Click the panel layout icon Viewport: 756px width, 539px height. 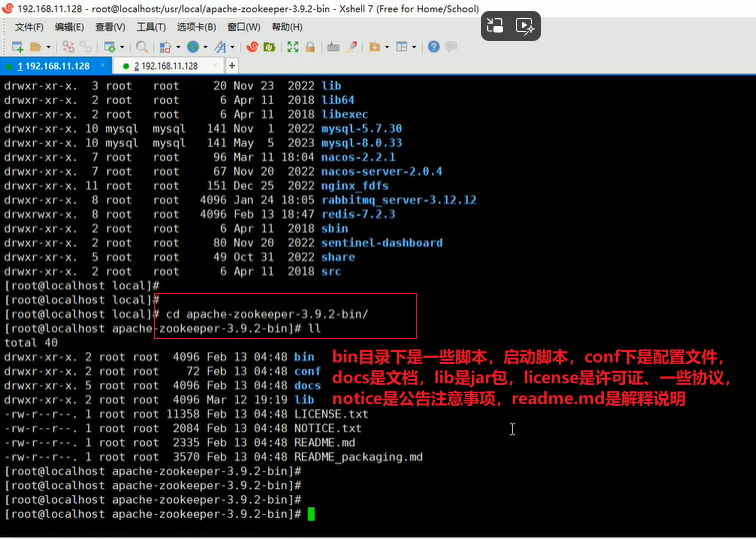[x=402, y=47]
